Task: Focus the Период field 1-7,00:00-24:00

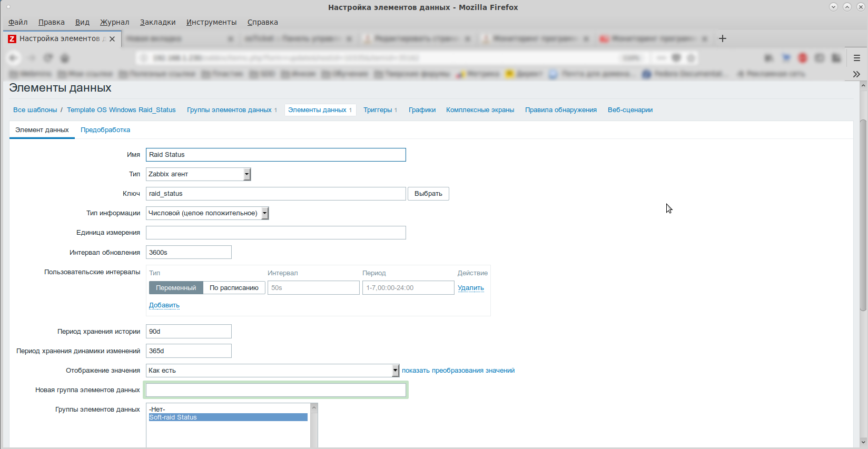Action: pyautogui.click(x=408, y=288)
